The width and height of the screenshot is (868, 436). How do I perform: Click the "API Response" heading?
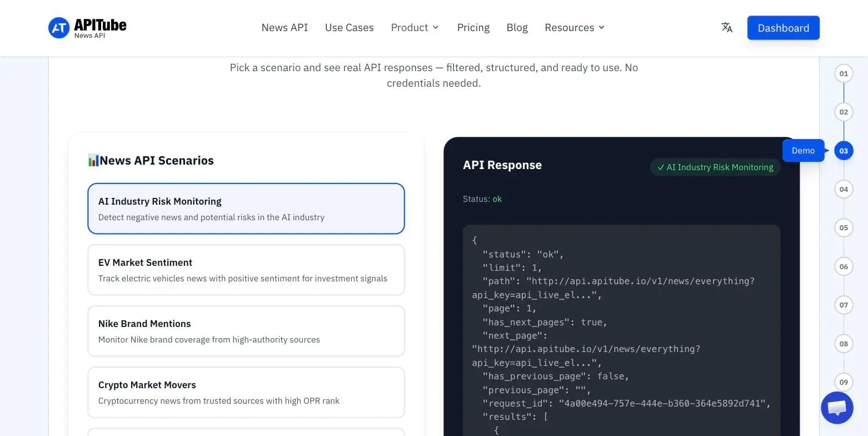tap(502, 165)
